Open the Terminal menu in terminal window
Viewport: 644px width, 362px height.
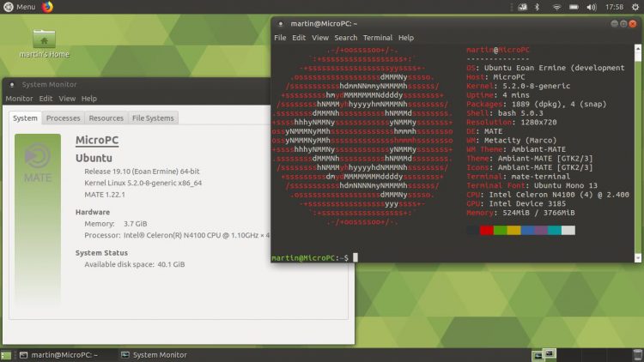coord(378,38)
